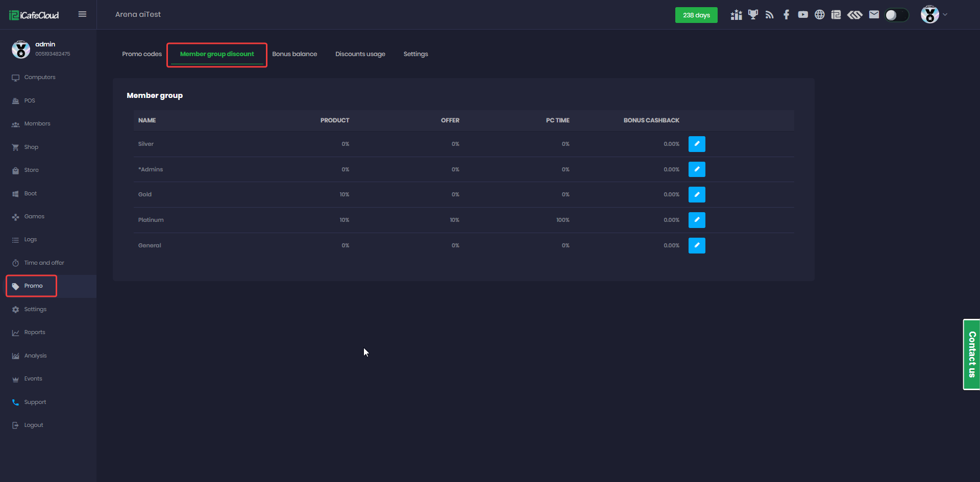Select the Promo codes tab
Image resolution: width=980 pixels, height=482 pixels.
tap(142, 54)
